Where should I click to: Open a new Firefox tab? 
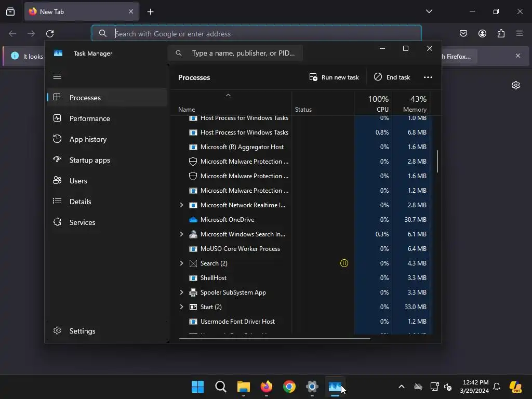point(150,12)
